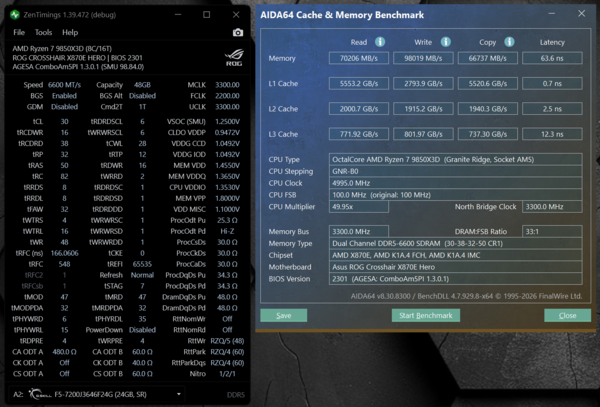Open the File menu

(19, 33)
